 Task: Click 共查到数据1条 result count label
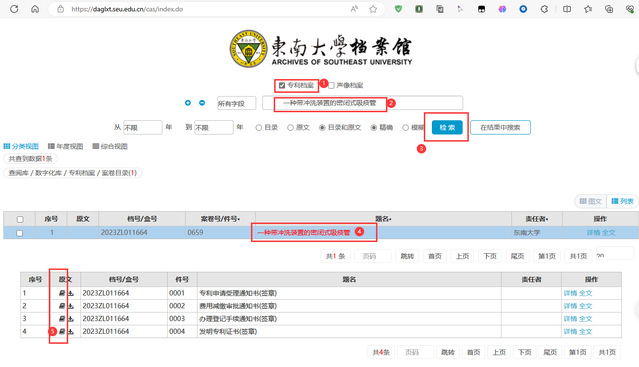31,159
